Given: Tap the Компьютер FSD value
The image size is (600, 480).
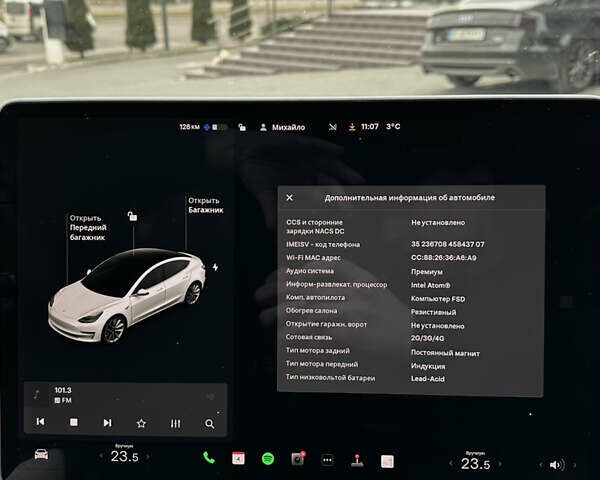Looking at the screenshot, I should pyautogui.click(x=438, y=299).
